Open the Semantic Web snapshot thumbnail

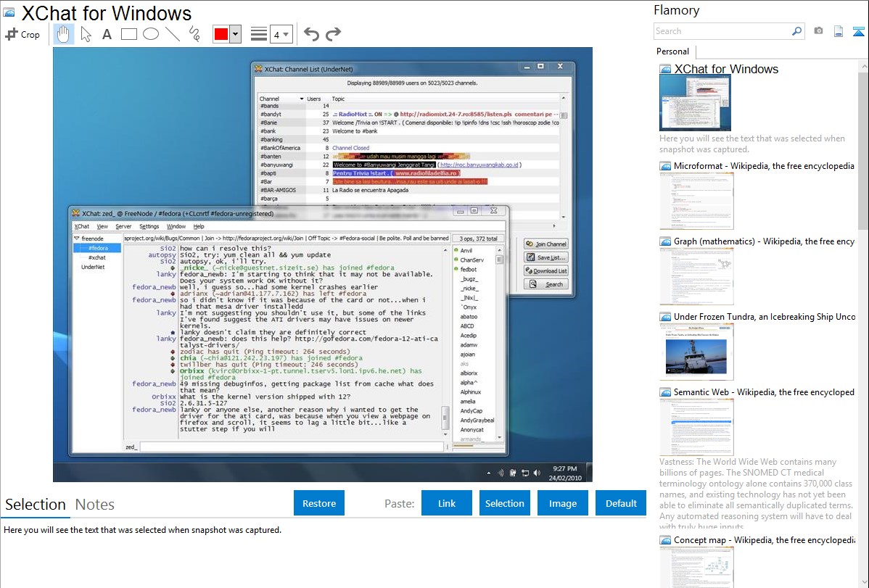696,427
